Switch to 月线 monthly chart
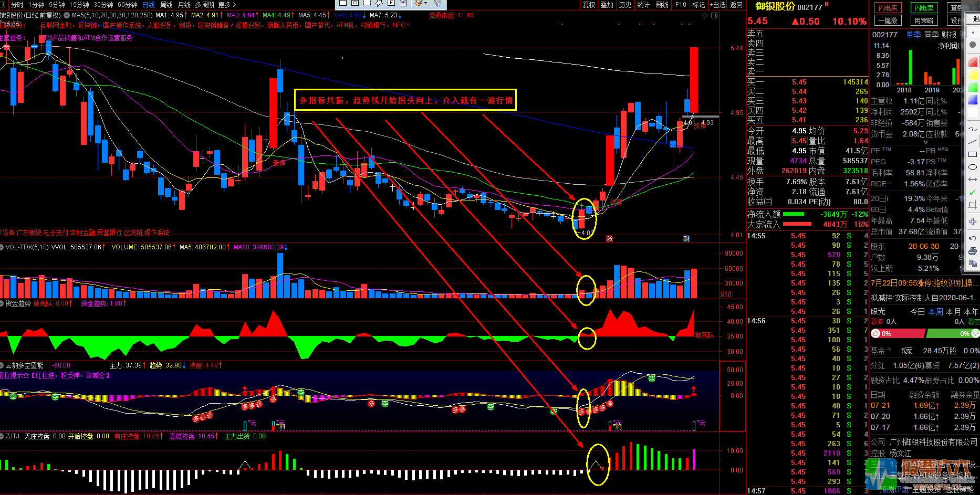The height and width of the screenshot is (495, 980). pyautogui.click(x=184, y=5)
